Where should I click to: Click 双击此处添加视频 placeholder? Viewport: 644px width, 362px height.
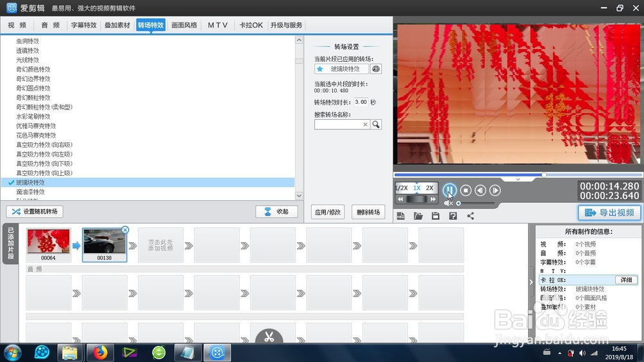160,245
